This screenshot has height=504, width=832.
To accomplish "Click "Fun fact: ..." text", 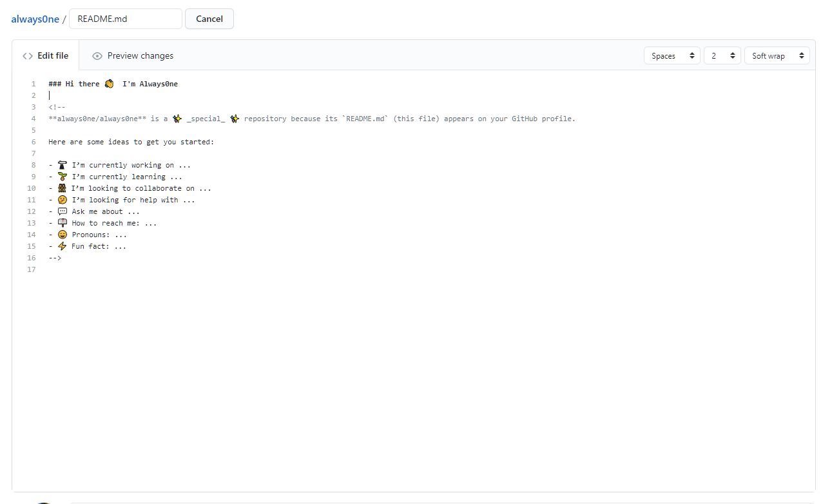I will pyautogui.click(x=99, y=246).
